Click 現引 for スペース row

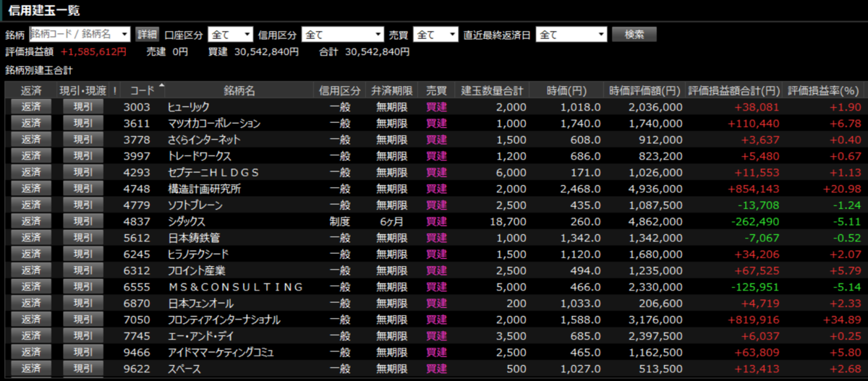83,369
